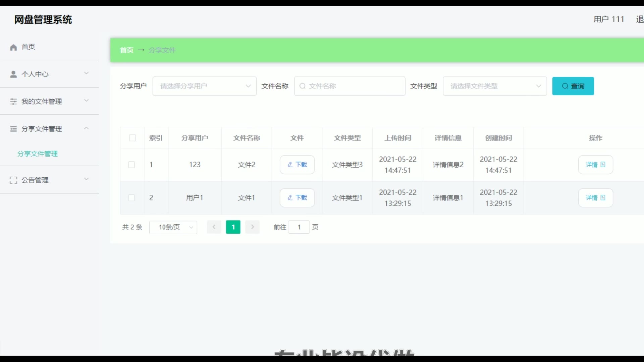
Task: Expand the 个人中心 sidebar menu
Action: [x=50, y=74]
